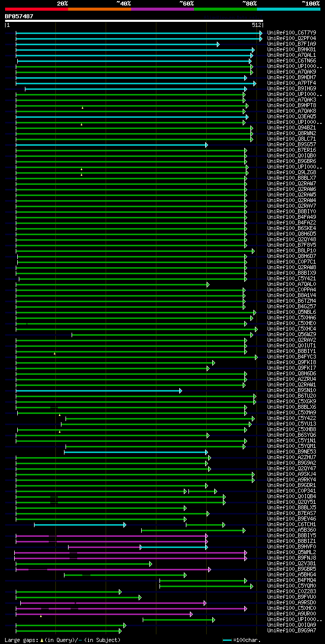Select the UniRef100_C0P7C1 label
325x644 pixels.
click(x=292, y=262)
